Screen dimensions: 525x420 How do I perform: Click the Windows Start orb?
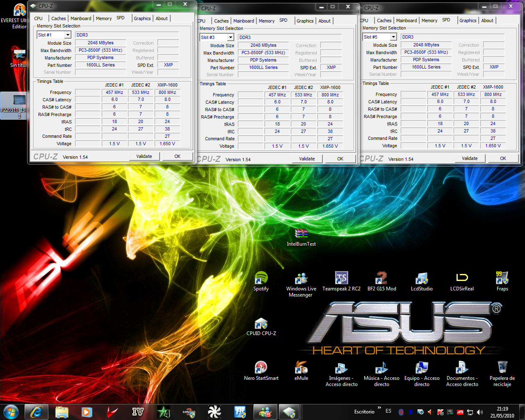click(11, 412)
